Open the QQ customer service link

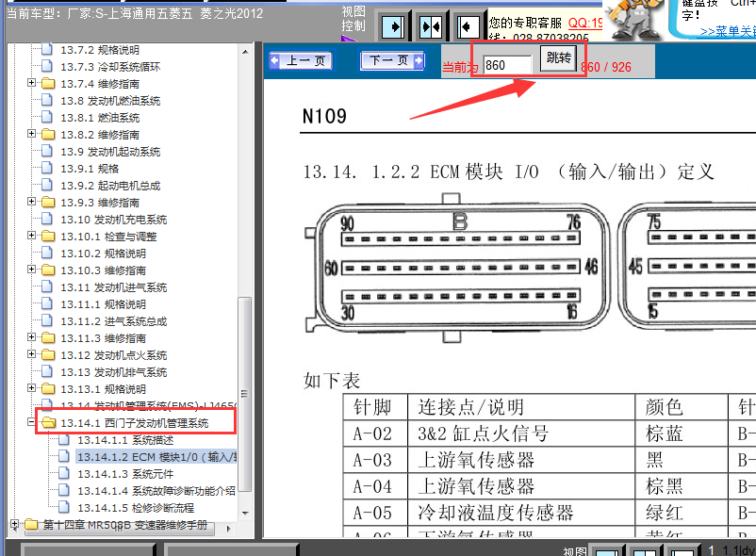[585, 24]
